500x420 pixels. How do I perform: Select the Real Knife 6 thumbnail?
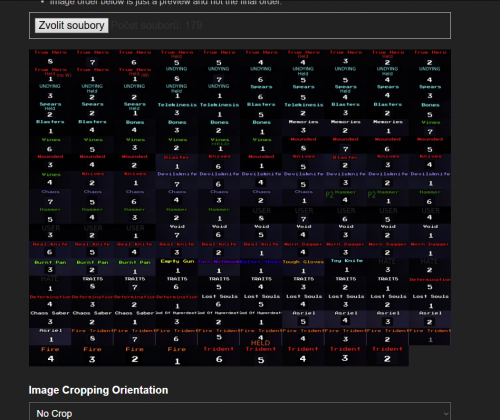[50, 249]
